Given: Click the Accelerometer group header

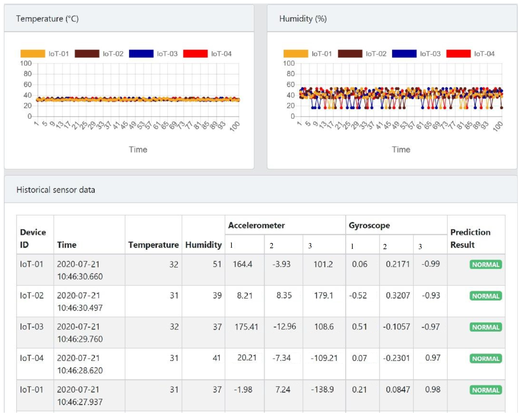Looking at the screenshot, I should pyautogui.click(x=256, y=225).
